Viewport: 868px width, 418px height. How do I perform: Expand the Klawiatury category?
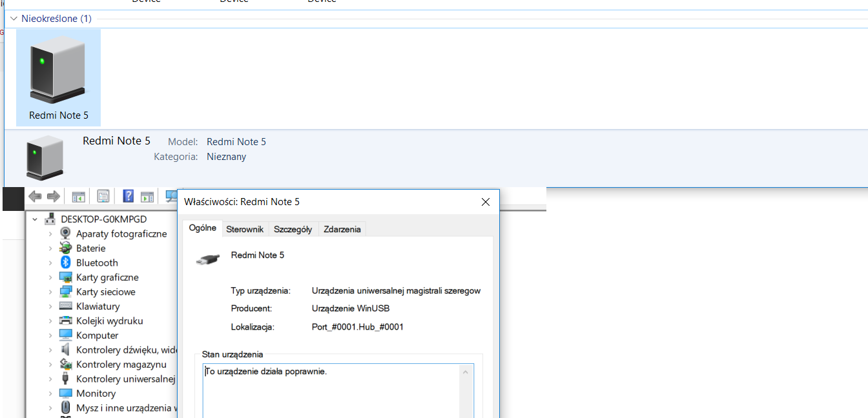[50, 306]
